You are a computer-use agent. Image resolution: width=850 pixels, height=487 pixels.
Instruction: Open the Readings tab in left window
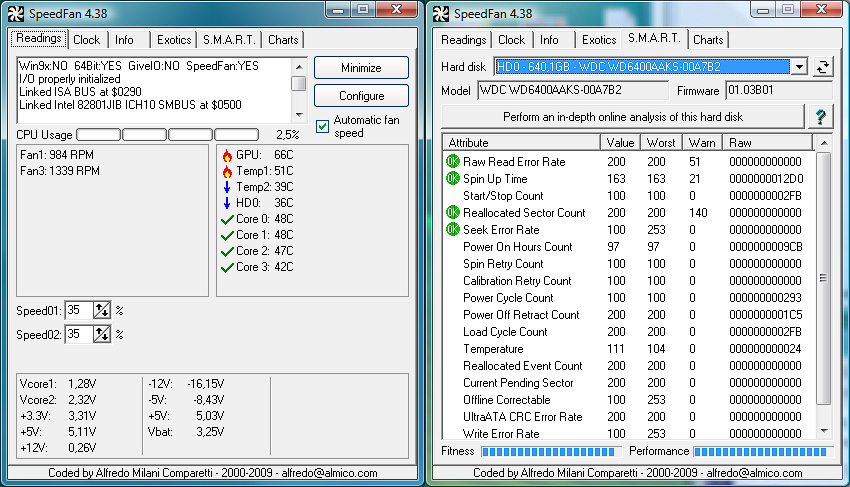tap(38, 39)
